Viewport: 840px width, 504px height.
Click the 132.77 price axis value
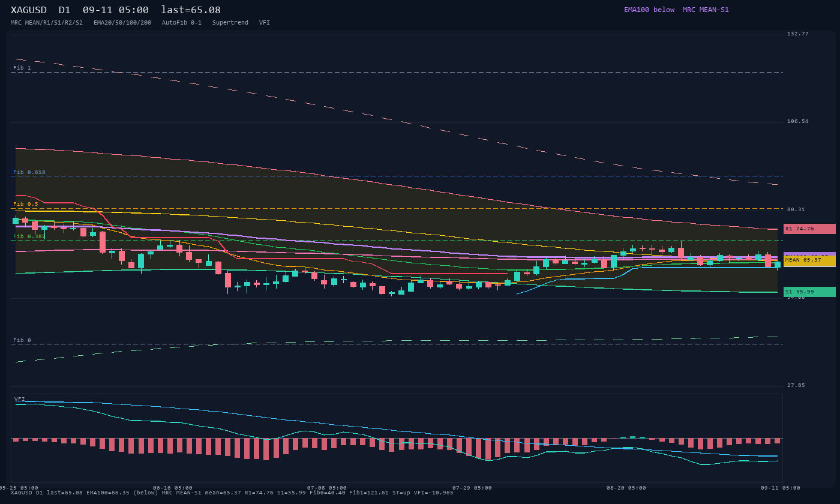tap(798, 34)
